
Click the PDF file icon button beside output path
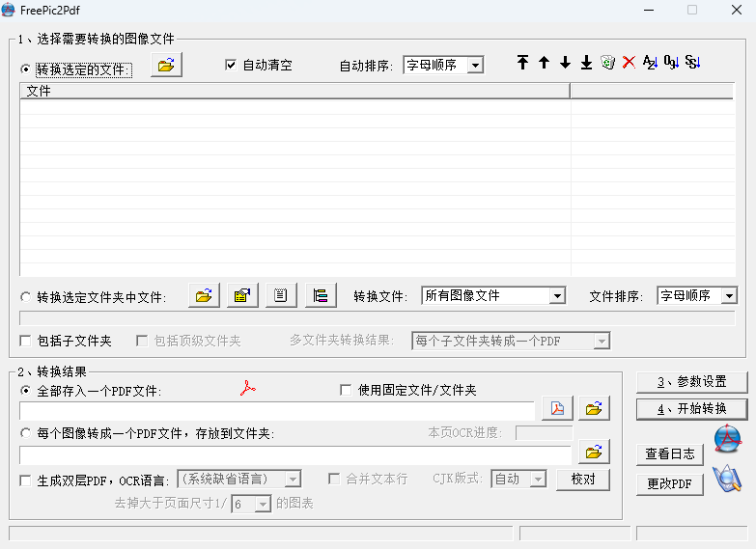coord(557,408)
